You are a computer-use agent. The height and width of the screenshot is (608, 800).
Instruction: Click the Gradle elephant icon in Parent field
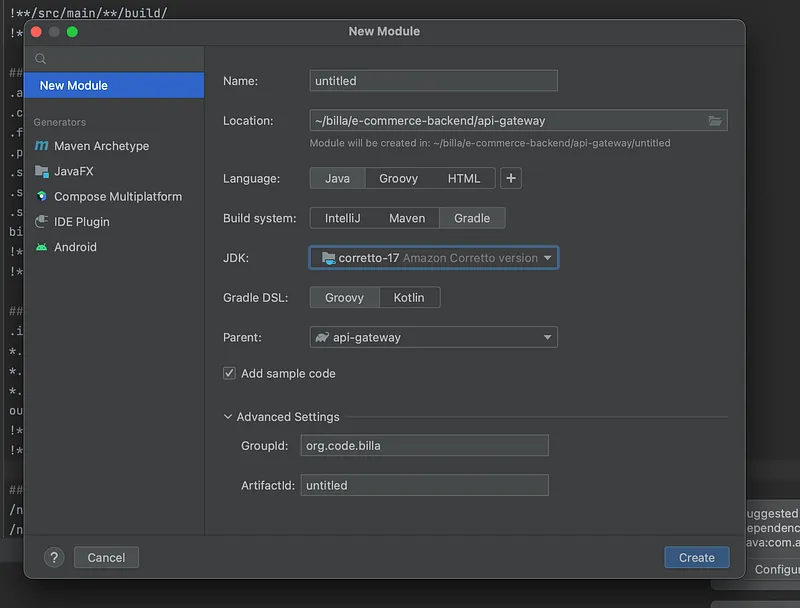click(x=322, y=337)
